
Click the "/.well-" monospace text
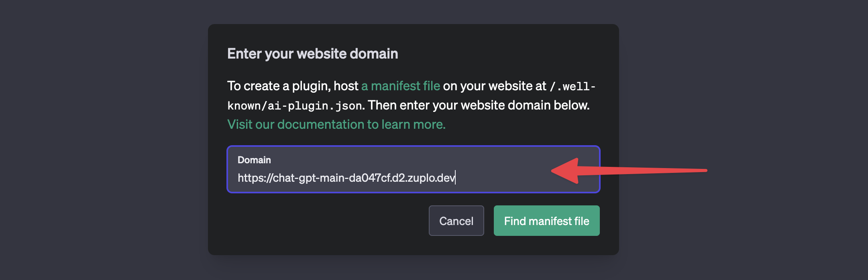(573, 86)
